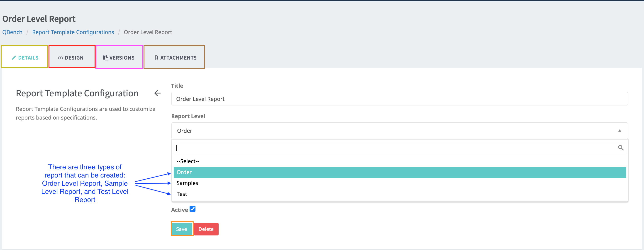
Task: Select Samples from the Report Level list
Action: [187, 183]
